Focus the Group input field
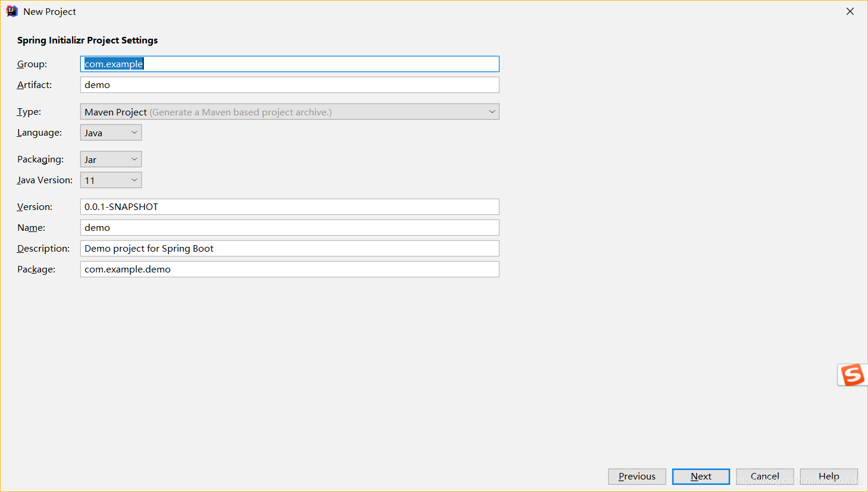Viewport: 868px width, 492px height. [x=290, y=64]
